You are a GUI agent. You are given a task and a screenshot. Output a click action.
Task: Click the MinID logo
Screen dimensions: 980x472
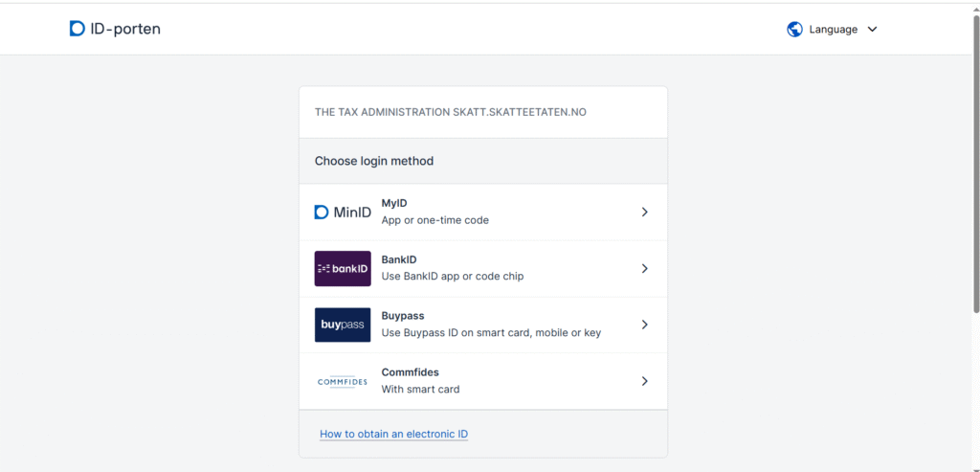pos(343,213)
